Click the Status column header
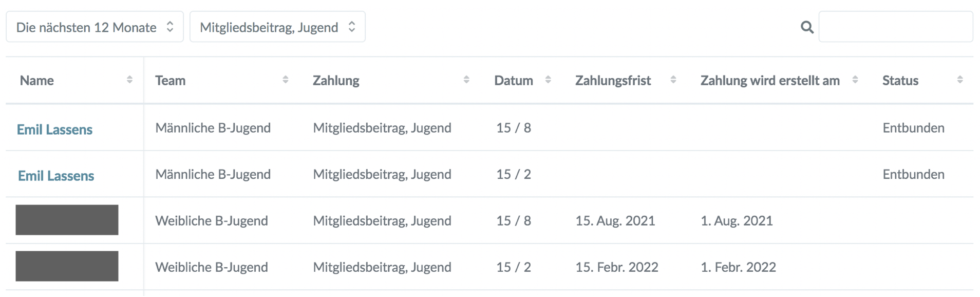980x297 pixels. coord(900,81)
